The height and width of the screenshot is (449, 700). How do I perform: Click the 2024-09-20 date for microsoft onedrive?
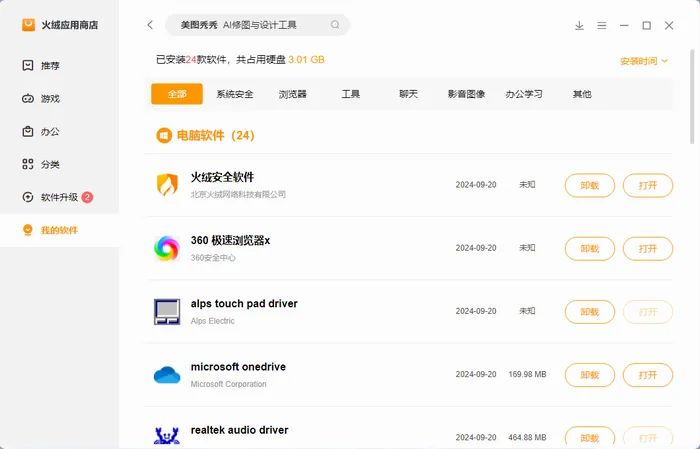[x=476, y=374]
